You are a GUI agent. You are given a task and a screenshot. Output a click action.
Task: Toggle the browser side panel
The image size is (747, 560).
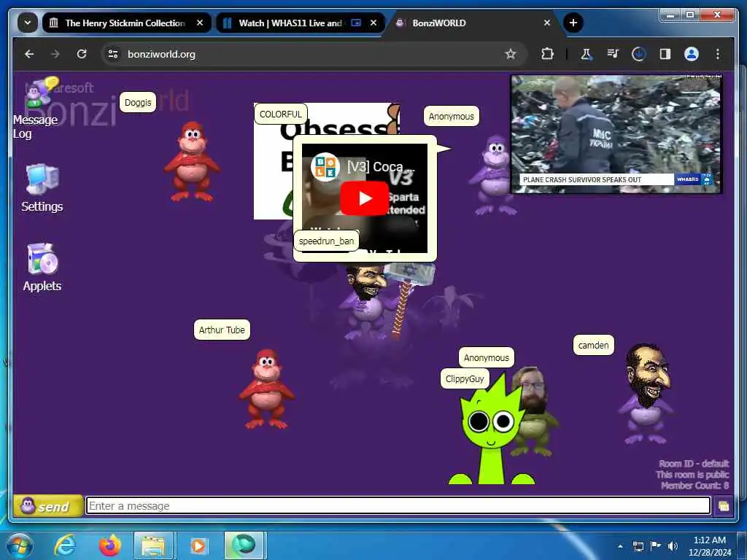(x=665, y=54)
